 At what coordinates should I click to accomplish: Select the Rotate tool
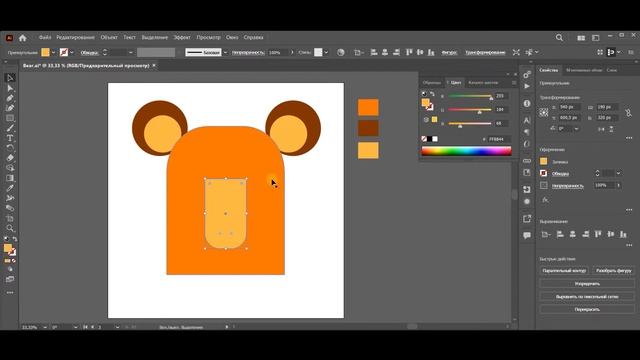10,148
